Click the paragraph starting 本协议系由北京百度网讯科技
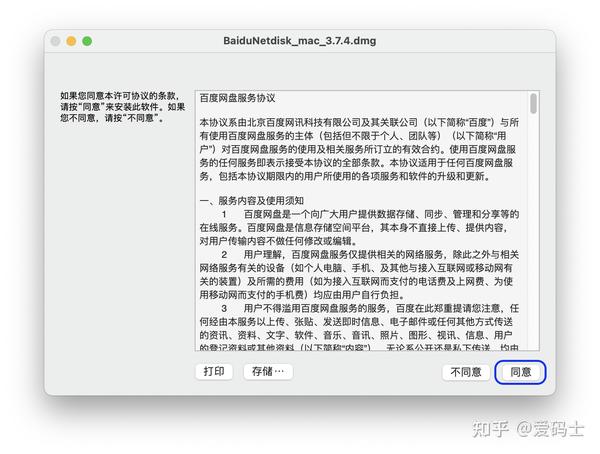Viewport: 600px width, 454px height. click(359, 149)
